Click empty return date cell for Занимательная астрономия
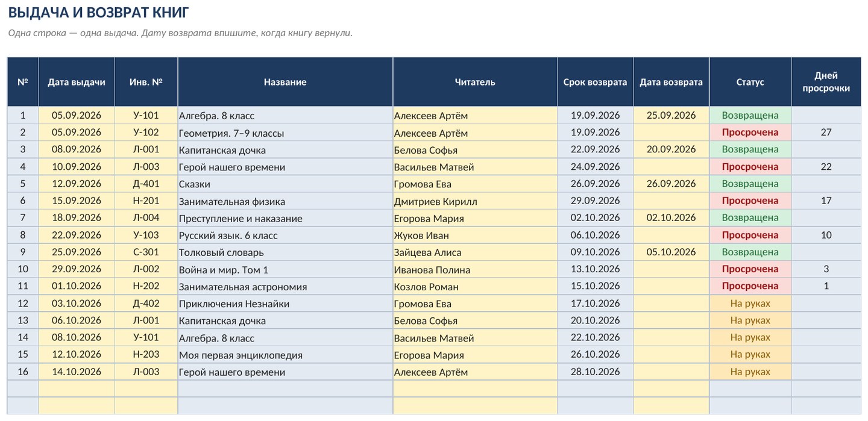Viewport: 868px width, 421px height. [671, 286]
